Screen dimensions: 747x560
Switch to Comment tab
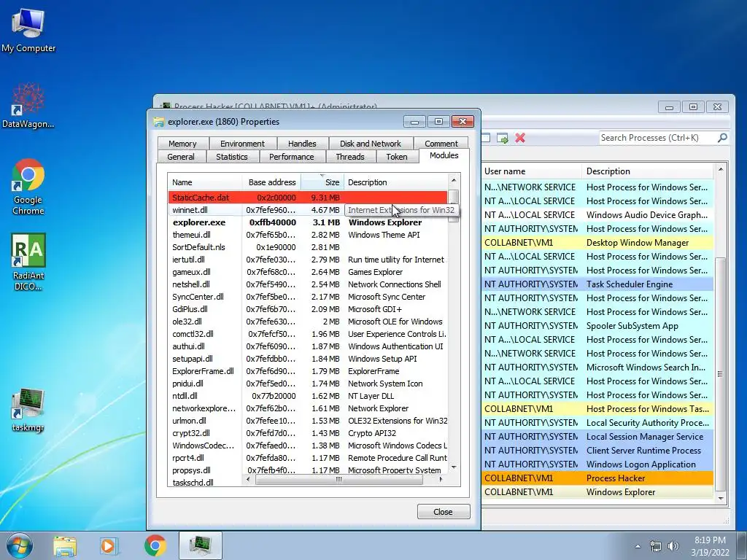point(441,144)
